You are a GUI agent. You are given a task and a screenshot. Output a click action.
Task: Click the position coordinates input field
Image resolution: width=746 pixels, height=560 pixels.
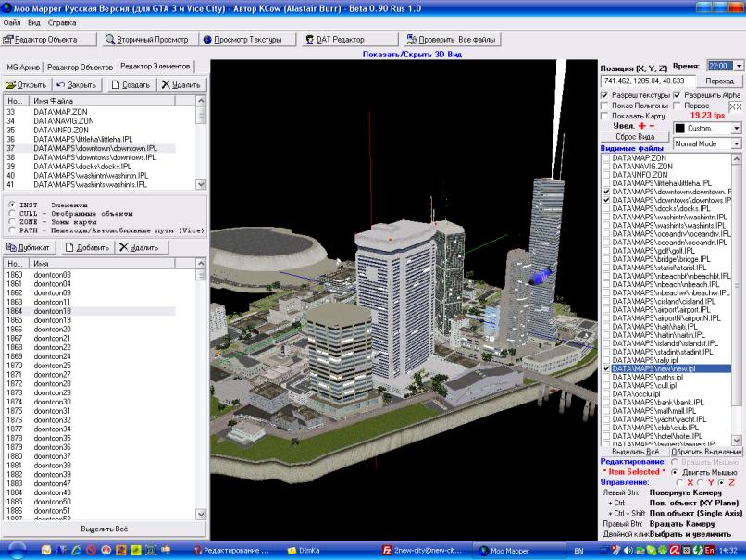point(648,81)
